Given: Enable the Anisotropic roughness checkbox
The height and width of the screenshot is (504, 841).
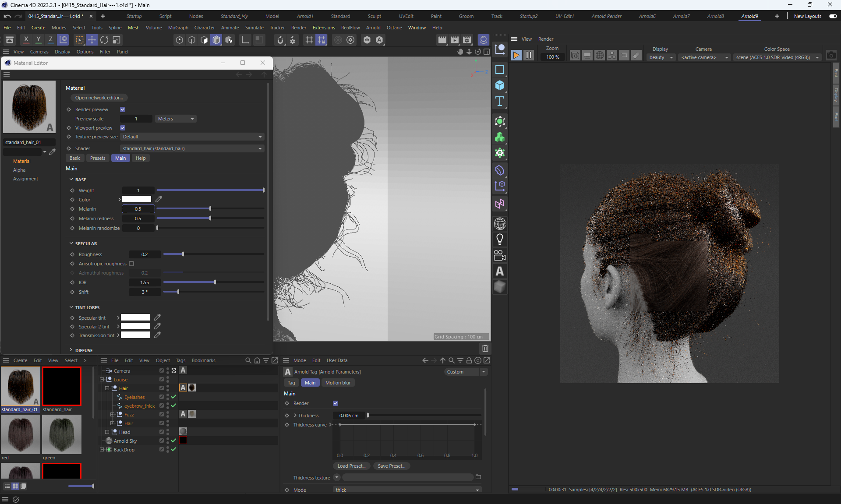Looking at the screenshot, I should pyautogui.click(x=131, y=264).
